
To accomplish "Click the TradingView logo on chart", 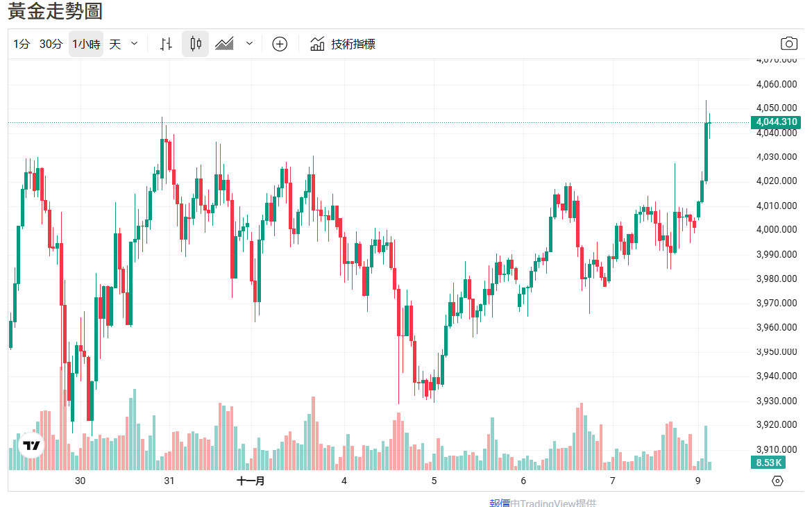I will pos(31,445).
